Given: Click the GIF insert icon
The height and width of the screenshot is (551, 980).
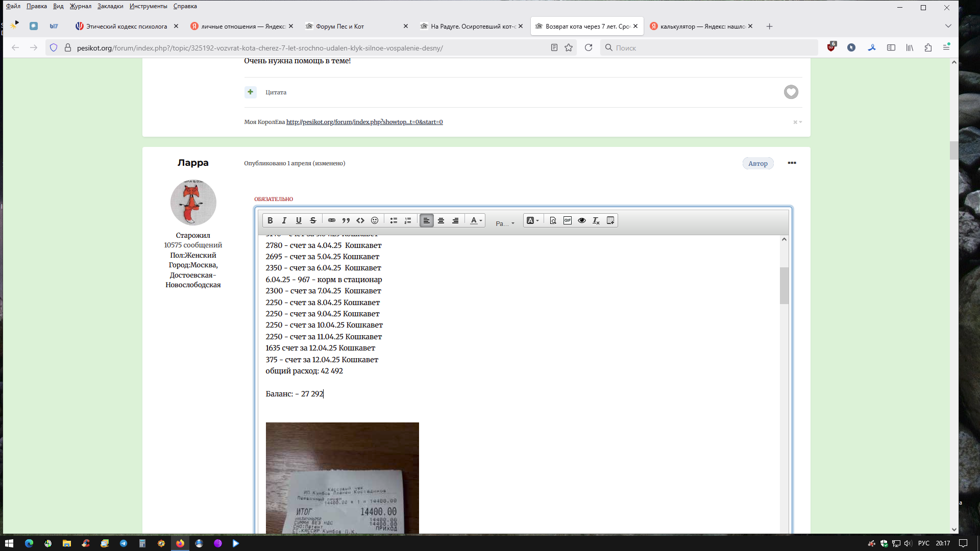Looking at the screenshot, I should [567, 220].
